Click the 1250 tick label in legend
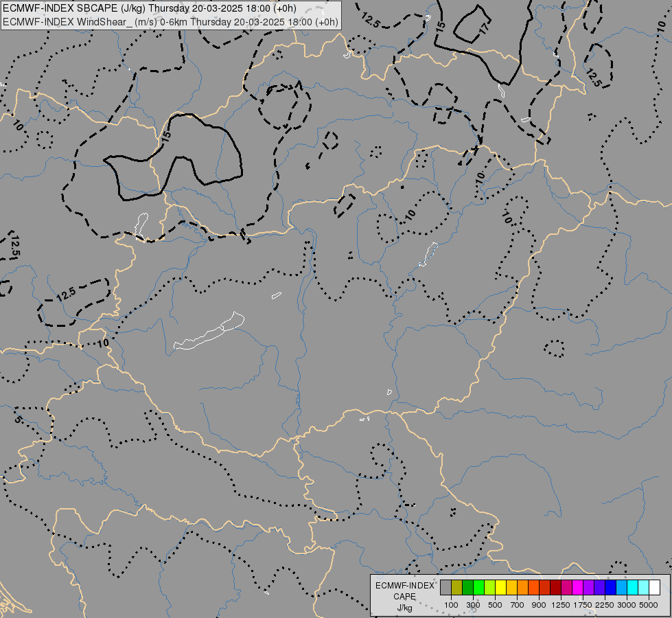 point(561,605)
